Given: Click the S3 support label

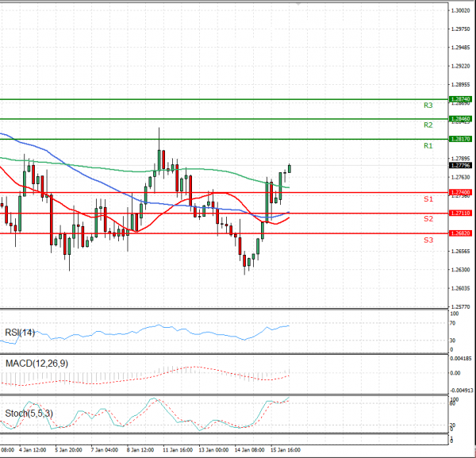Looking at the screenshot, I should click(428, 241).
